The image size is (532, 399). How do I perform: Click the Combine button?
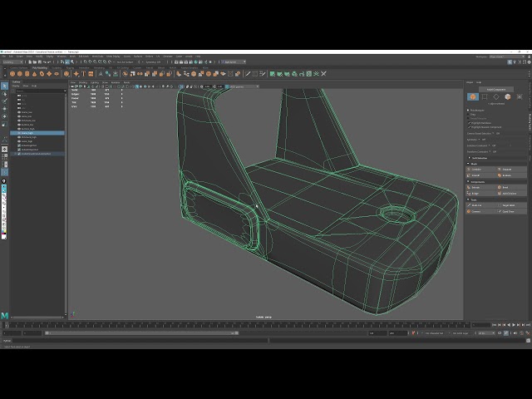tap(481, 169)
